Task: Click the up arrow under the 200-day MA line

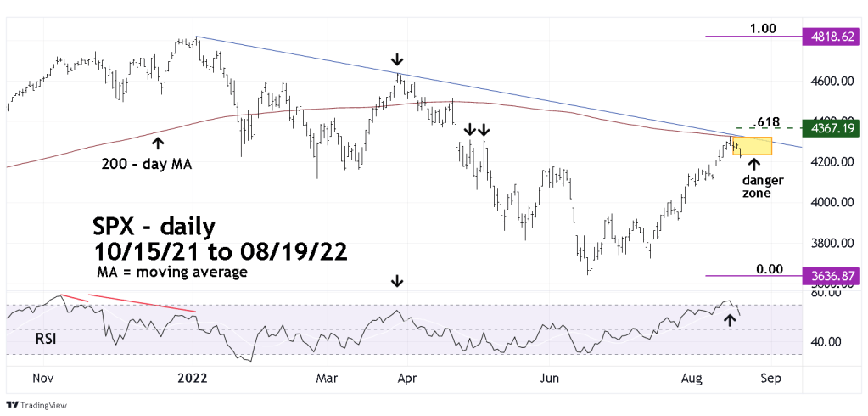Action: (x=158, y=143)
